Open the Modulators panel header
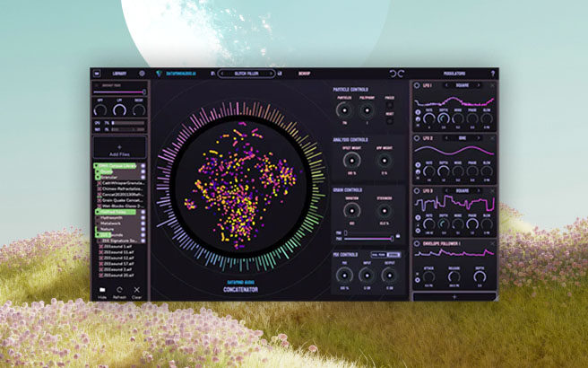Image resolution: width=588 pixels, height=368 pixels. 454,74
